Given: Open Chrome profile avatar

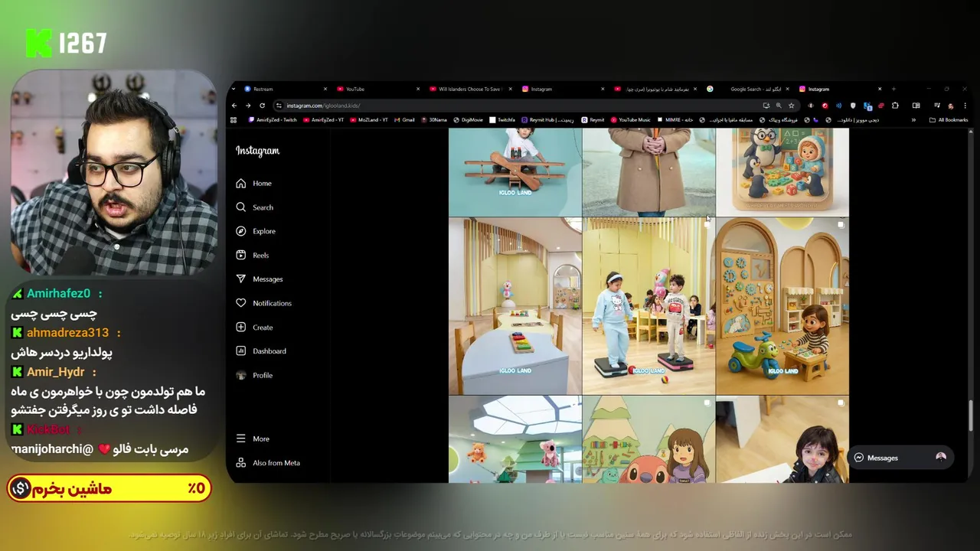Looking at the screenshot, I should [x=950, y=106].
